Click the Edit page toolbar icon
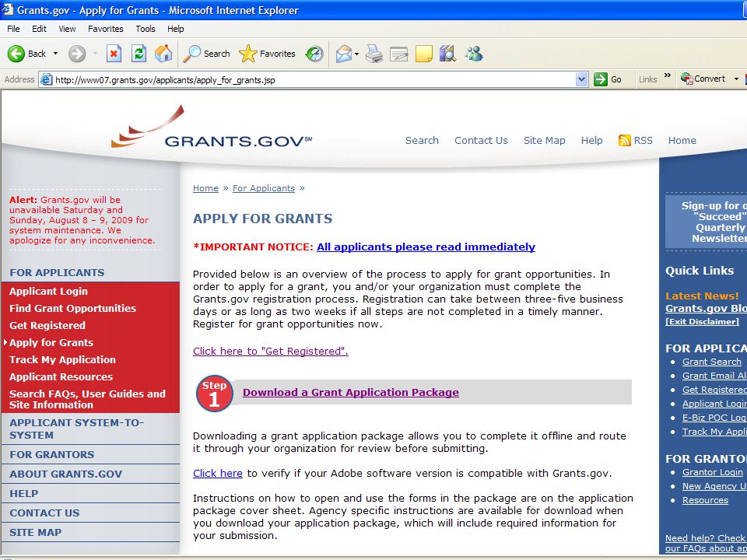Viewport: 747px width, 560px height. [x=398, y=54]
